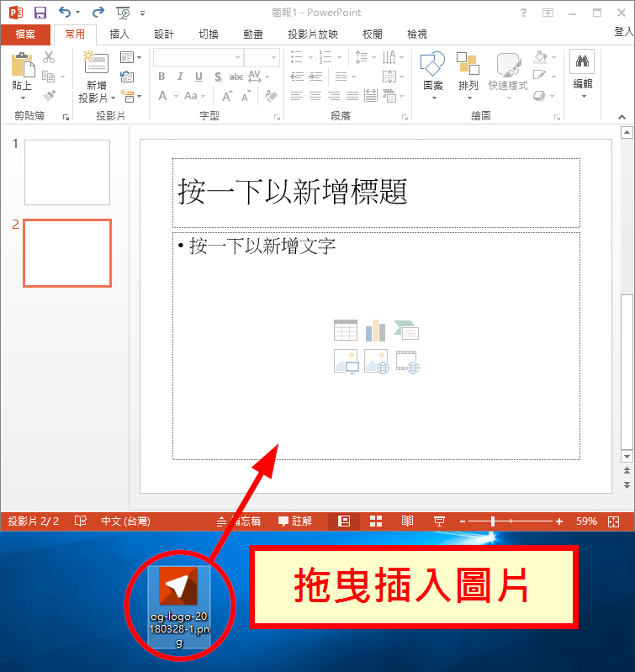The image size is (635, 672).
Task: Open the Arrange (排列) dropdown
Action: tap(468, 76)
